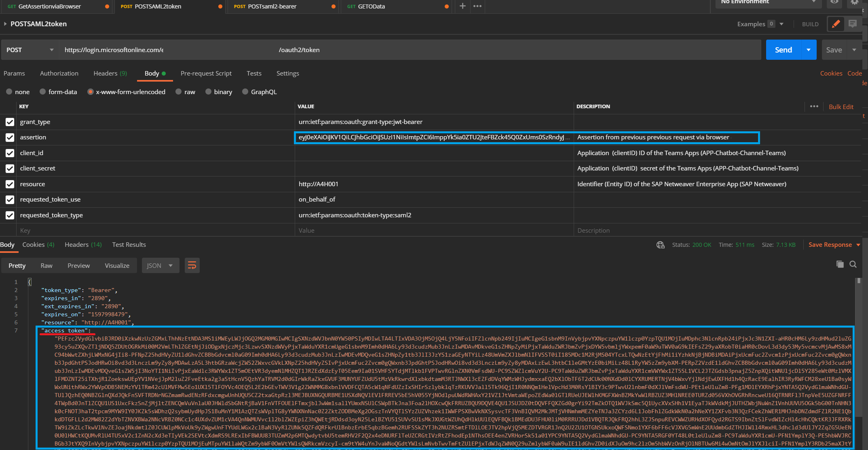Viewport: 868px width, 450px height.
Task: Expand the POSTSAML2token request title
Action: 6,24
